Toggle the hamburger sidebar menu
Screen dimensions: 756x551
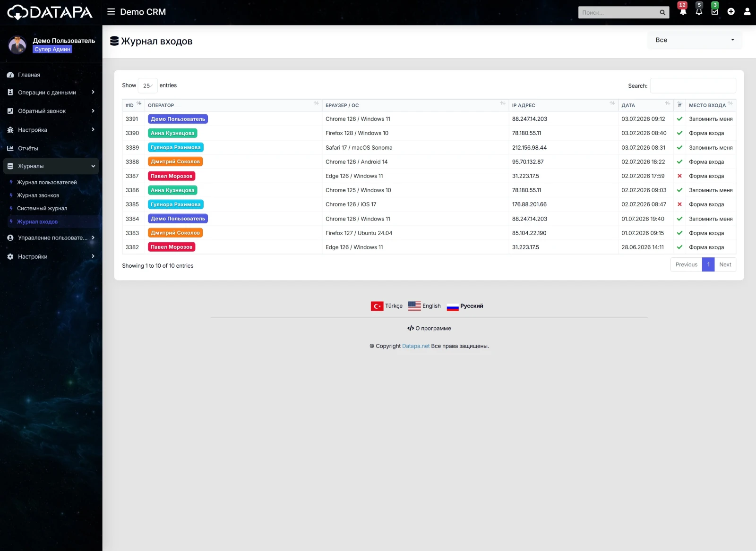(x=111, y=12)
